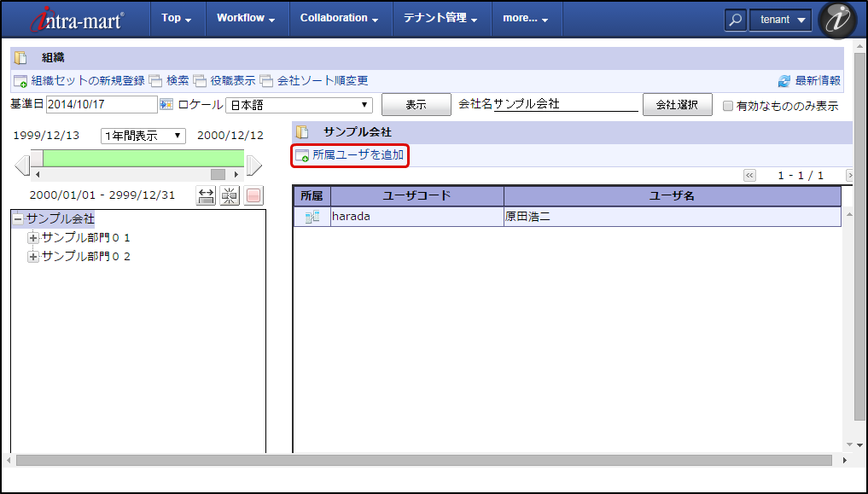868x494 pixels.
Task: Click 会社ソート順変更 link
Action: [x=323, y=81]
